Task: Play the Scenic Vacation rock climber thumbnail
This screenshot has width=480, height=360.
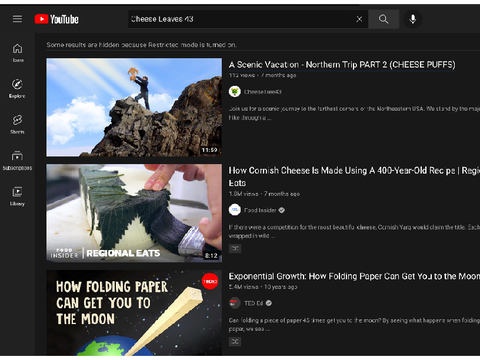Action: (134, 107)
